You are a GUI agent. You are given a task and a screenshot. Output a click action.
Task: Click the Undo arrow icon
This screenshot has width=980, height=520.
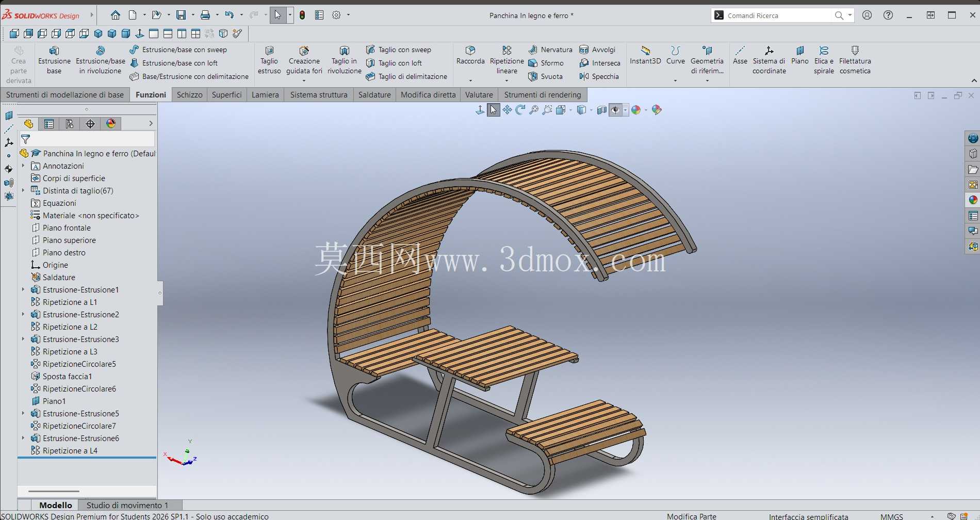coord(230,15)
